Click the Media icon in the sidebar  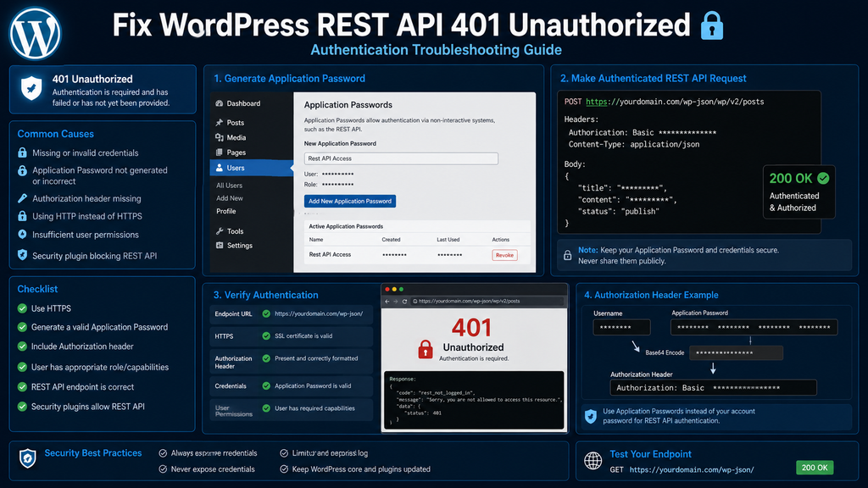point(220,137)
